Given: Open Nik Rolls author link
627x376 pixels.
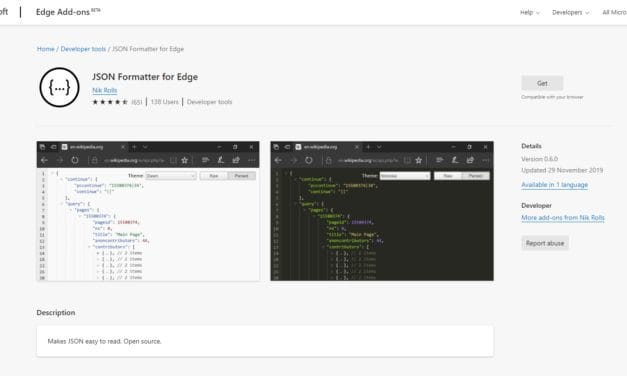Looking at the screenshot, I should (105, 90).
